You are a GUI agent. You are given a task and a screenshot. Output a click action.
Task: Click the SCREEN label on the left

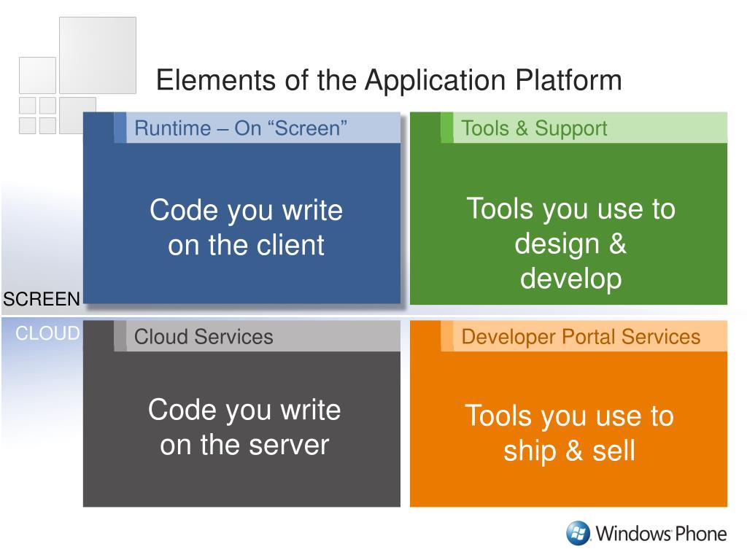pyautogui.click(x=42, y=299)
